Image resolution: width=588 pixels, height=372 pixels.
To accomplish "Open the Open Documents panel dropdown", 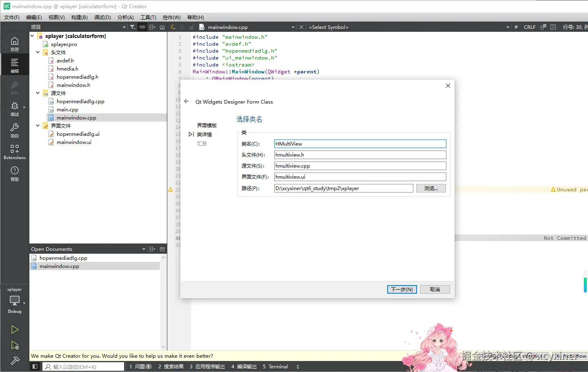I will tap(144, 249).
